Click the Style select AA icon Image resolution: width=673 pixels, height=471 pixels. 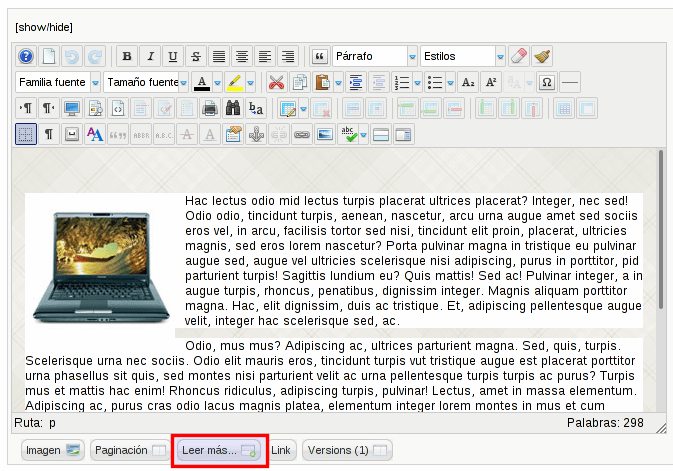(95, 134)
